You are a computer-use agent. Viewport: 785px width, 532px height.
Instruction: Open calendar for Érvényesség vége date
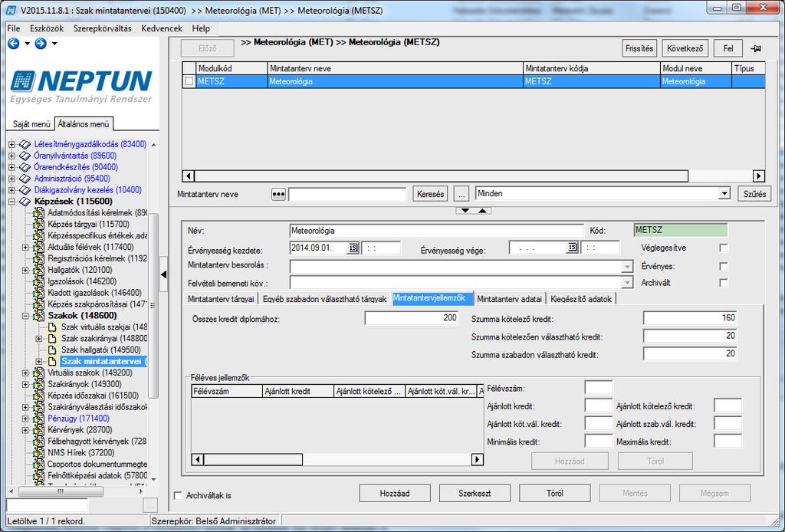pos(572,248)
